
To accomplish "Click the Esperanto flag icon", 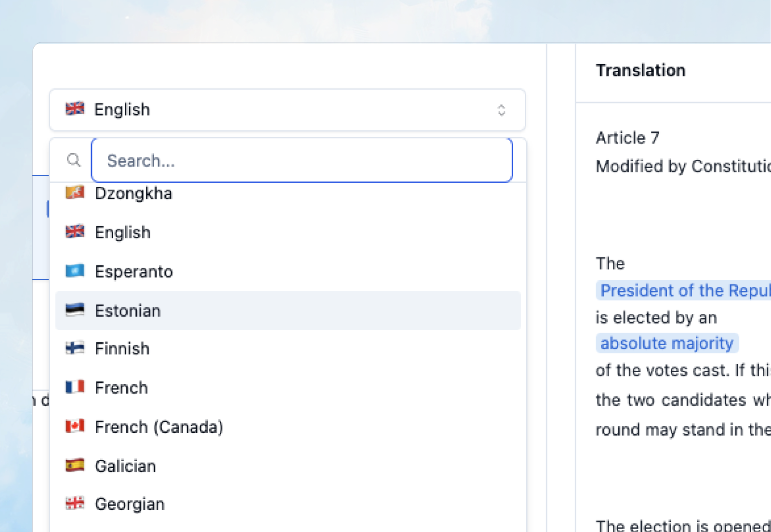I will coord(75,271).
